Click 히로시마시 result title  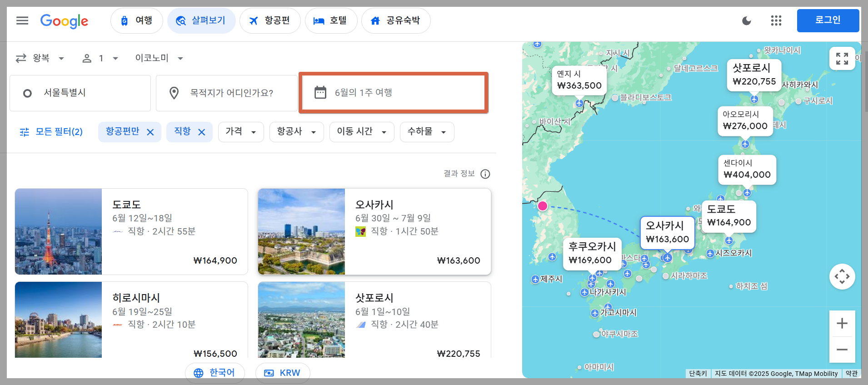pyautogui.click(x=136, y=298)
